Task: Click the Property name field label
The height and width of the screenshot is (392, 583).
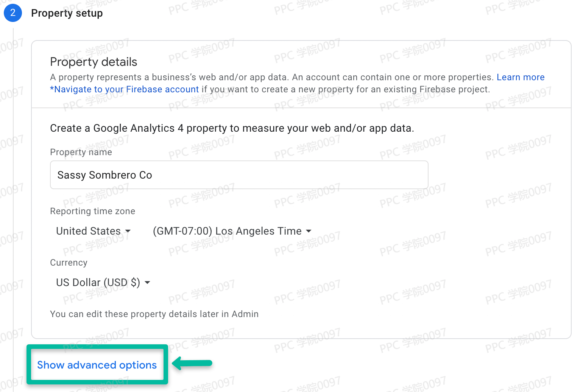Action: 81,152
